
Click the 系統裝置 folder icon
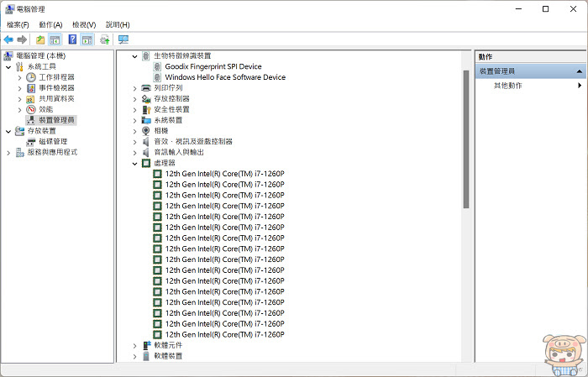click(146, 120)
